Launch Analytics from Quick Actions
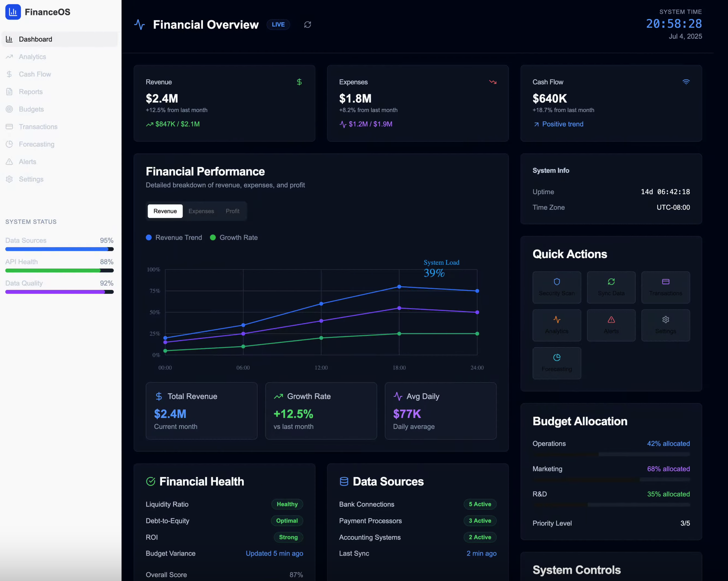 coord(556,325)
